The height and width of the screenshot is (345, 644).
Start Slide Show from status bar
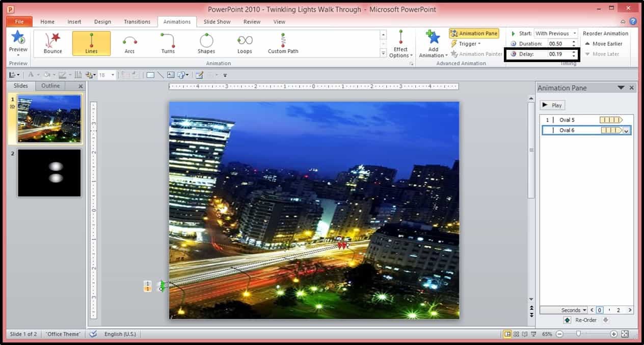pyautogui.click(x=533, y=334)
